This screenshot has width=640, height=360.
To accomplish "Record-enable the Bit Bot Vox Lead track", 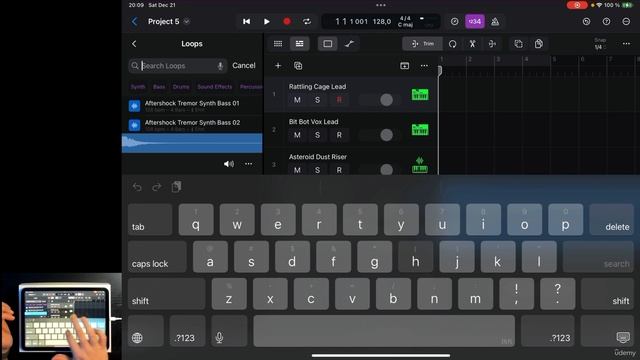I will click(339, 135).
